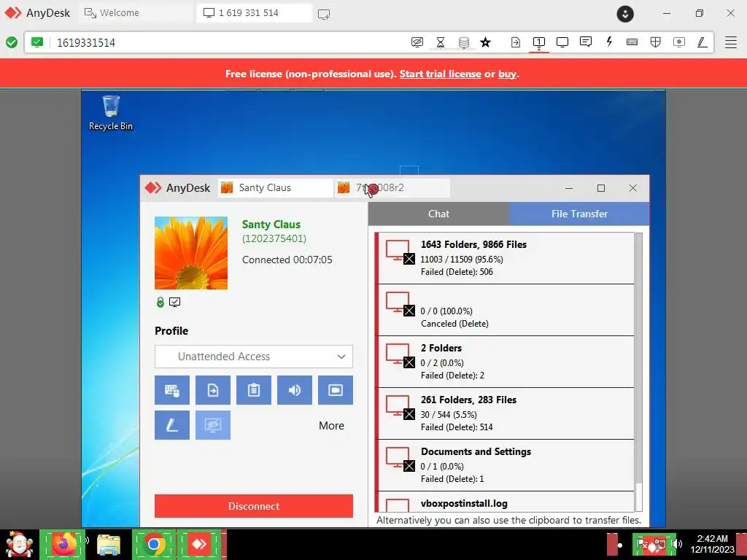Image resolution: width=747 pixels, height=560 pixels.
Task: Click the Start trial license link
Action: point(440,74)
